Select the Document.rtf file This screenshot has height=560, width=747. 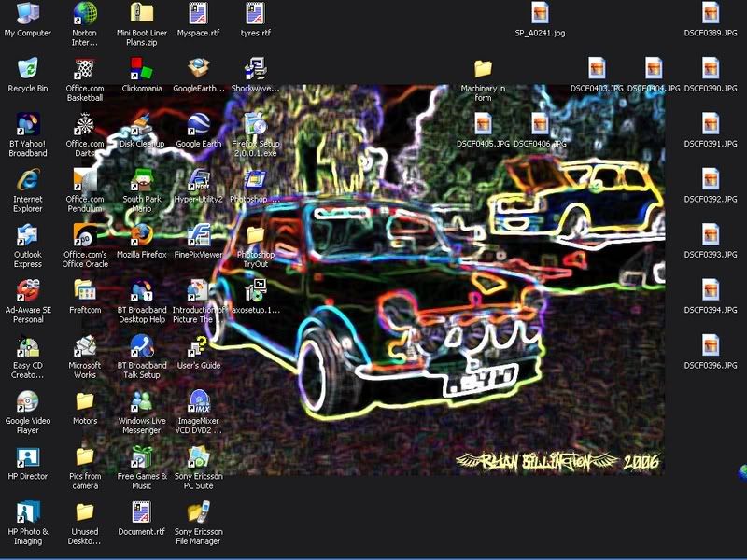click(x=142, y=512)
